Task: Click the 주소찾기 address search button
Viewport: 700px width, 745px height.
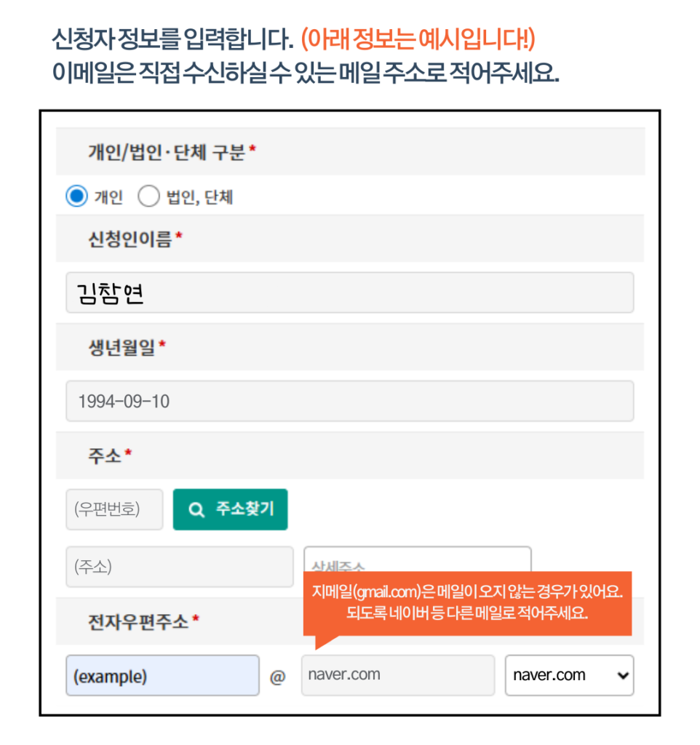Action: pyautogui.click(x=231, y=509)
